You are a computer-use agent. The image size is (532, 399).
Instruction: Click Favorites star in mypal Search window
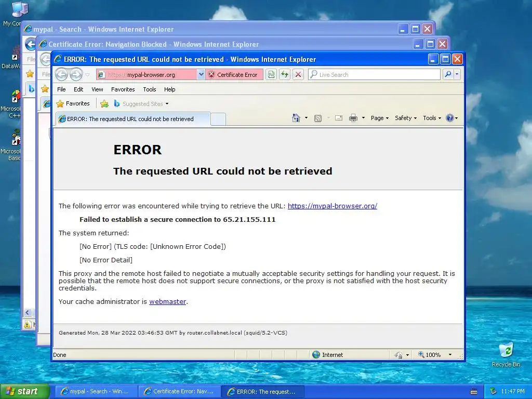[30, 74]
